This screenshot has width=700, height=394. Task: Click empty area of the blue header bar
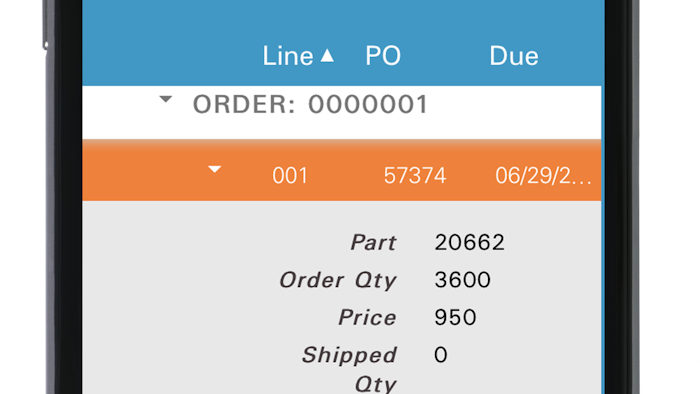click(170, 43)
